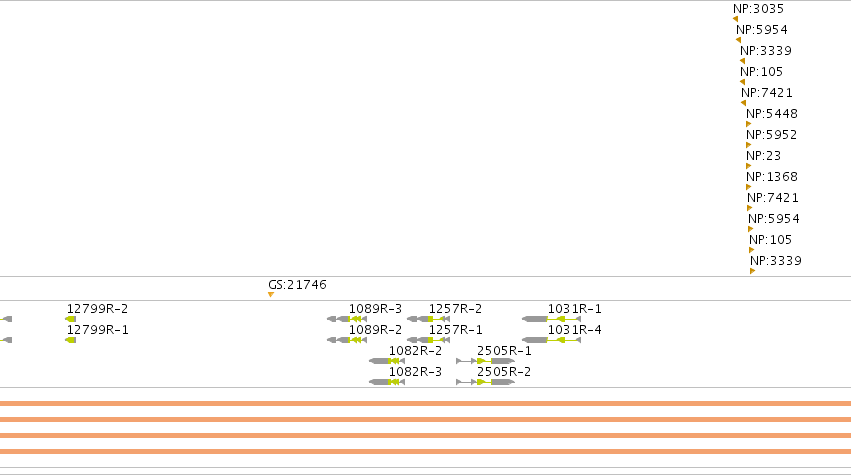851x475 pixels.
Task: Select the NP:1368 feature label
Action: [772, 176]
